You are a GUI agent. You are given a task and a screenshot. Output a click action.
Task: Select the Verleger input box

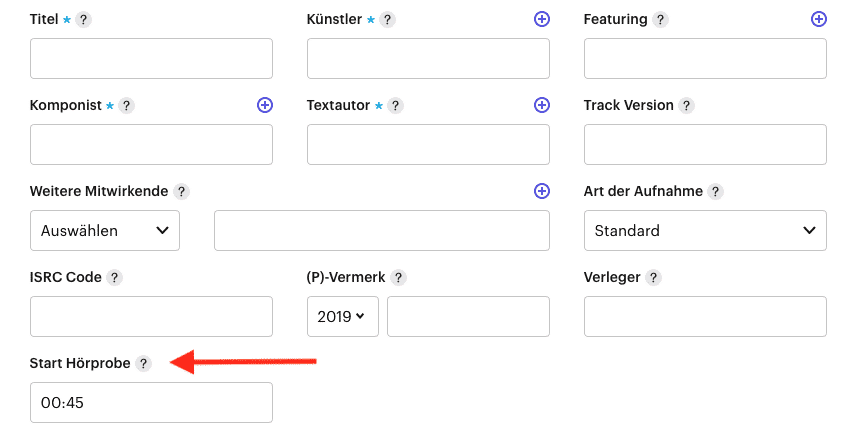click(705, 317)
